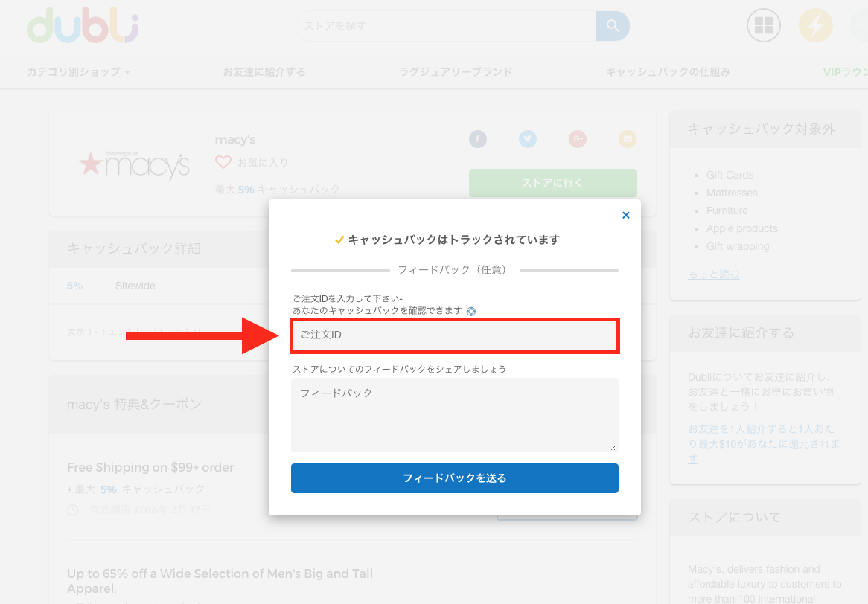Expand the カテゴリ別ショップ dropdown
The height and width of the screenshot is (604, 868).
pyautogui.click(x=78, y=72)
